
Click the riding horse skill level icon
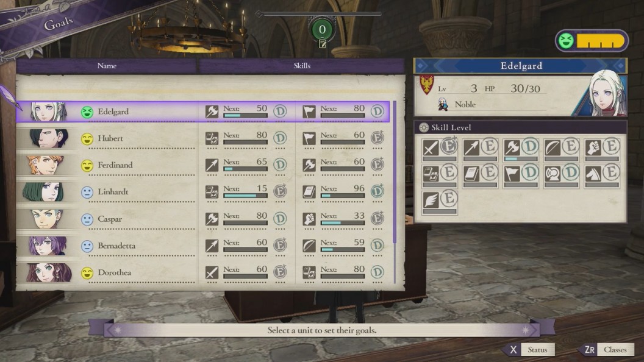click(593, 174)
